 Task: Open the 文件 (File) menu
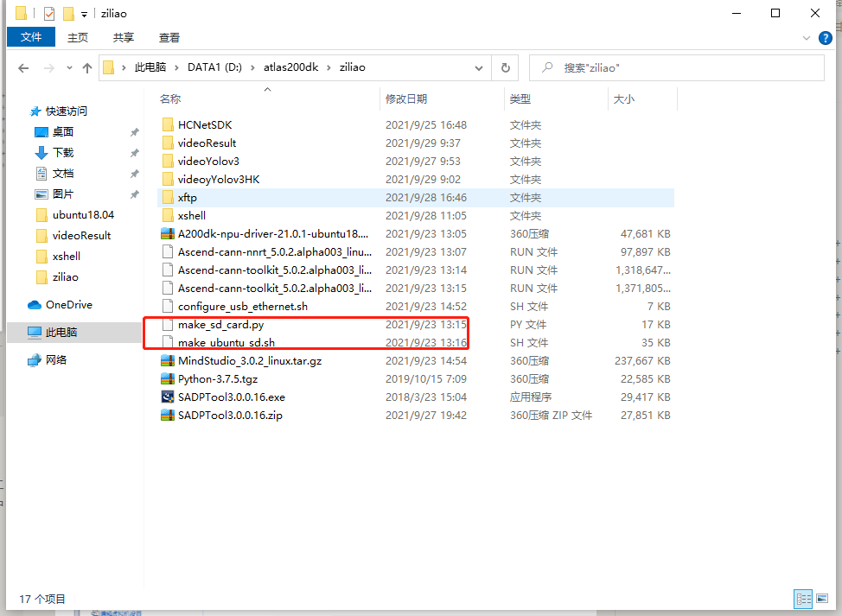[30, 37]
